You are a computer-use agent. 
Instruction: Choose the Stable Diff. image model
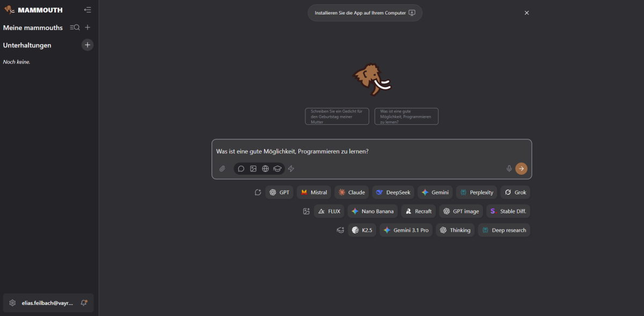coord(508,211)
